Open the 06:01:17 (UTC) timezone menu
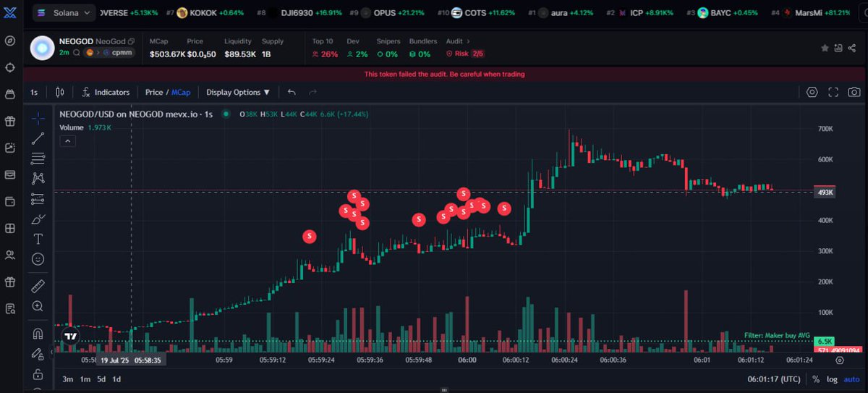This screenshot has height=393, width=868. 774,379
